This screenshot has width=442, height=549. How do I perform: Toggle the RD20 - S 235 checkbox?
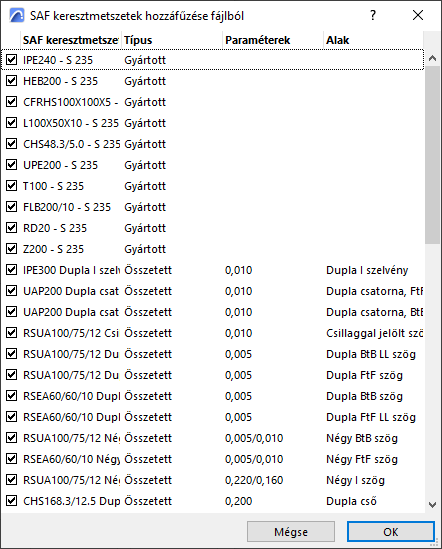pyautogui.click(x=12, y=228)
